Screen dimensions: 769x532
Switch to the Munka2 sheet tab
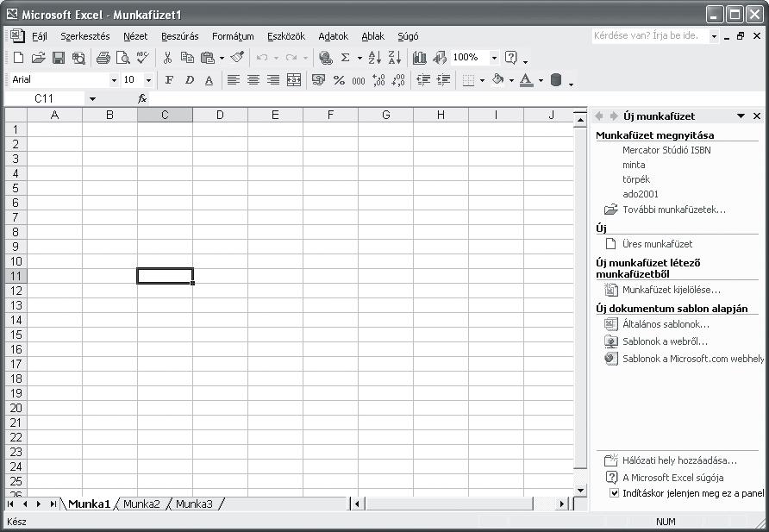pos(141,504)
